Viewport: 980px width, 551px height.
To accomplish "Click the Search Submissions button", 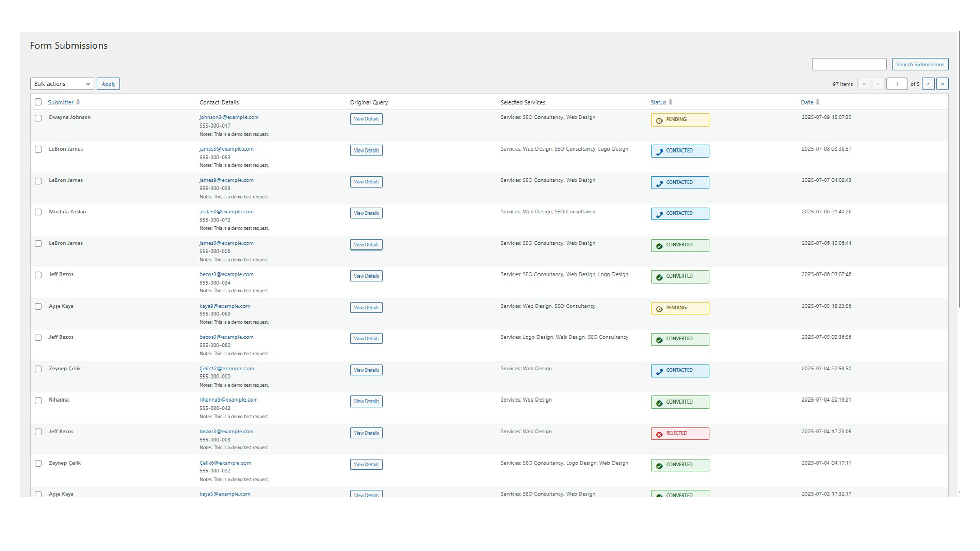I will coord(920,64).
